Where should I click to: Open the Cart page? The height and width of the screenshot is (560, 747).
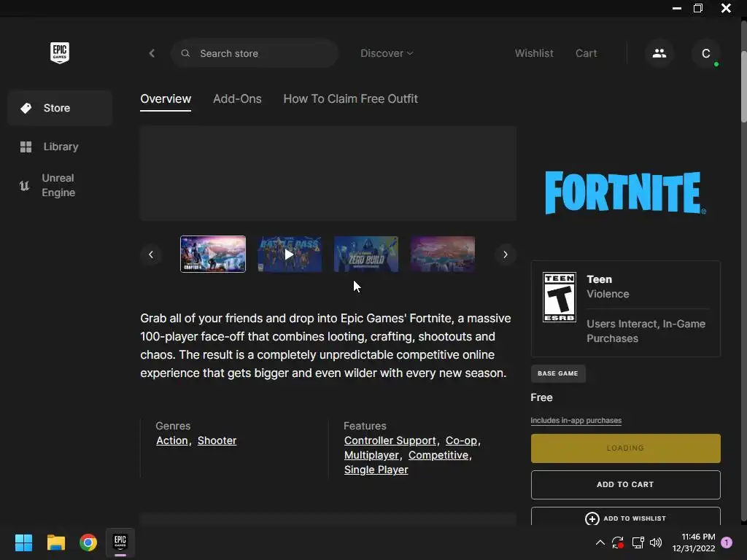pyautogui.click(x=586, y=53)
